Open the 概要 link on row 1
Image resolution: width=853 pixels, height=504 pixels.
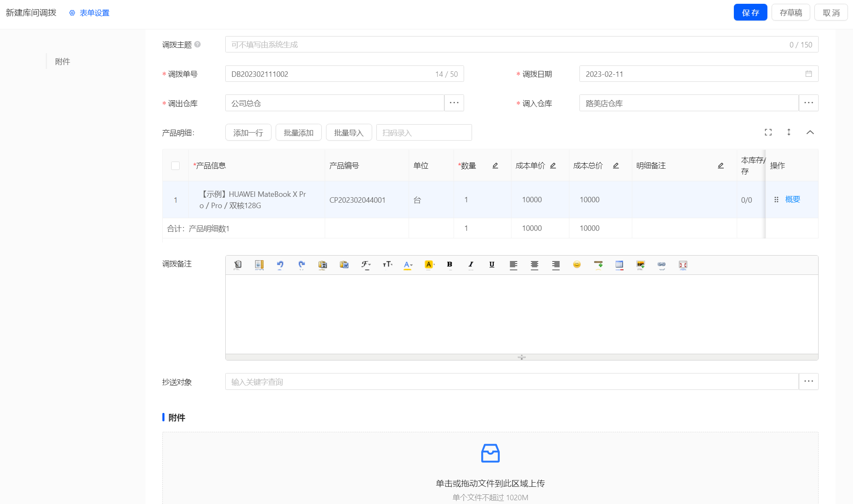point(793,199)
